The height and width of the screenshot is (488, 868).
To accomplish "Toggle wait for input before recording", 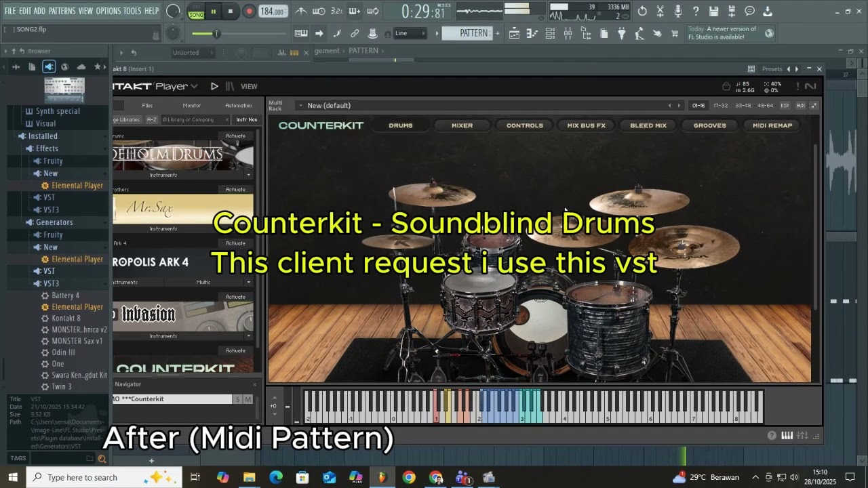I will [x=319, y=12].
